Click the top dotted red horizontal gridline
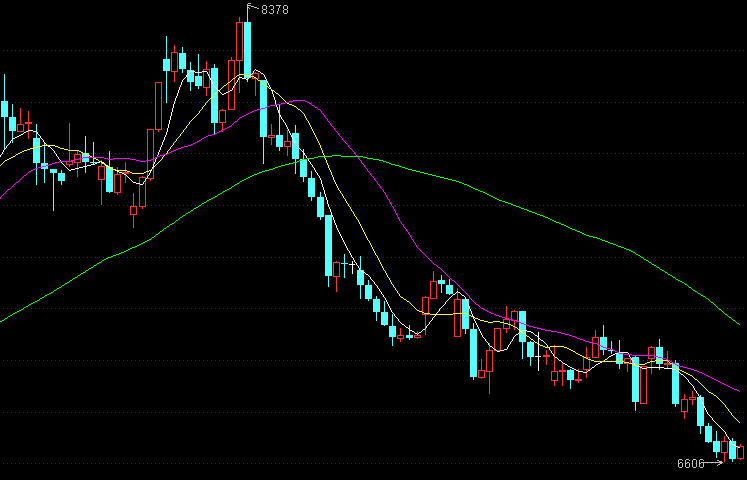This screenshot has height=480, width=747. coord(500,51)
